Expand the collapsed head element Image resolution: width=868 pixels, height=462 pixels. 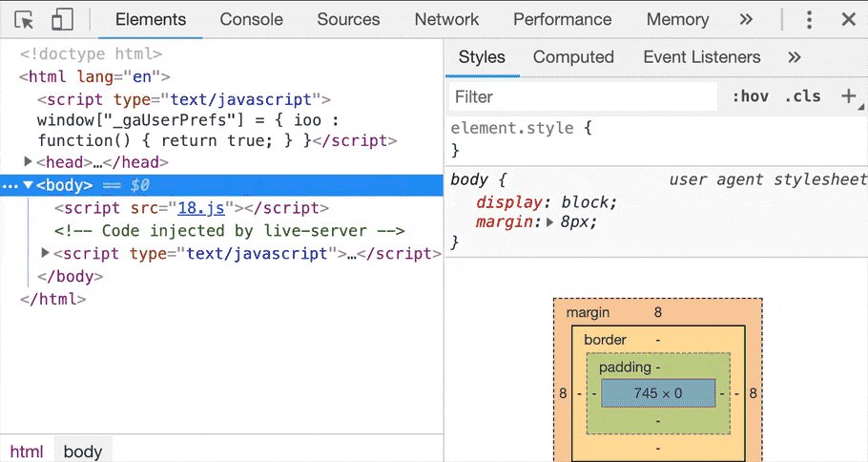29,162
